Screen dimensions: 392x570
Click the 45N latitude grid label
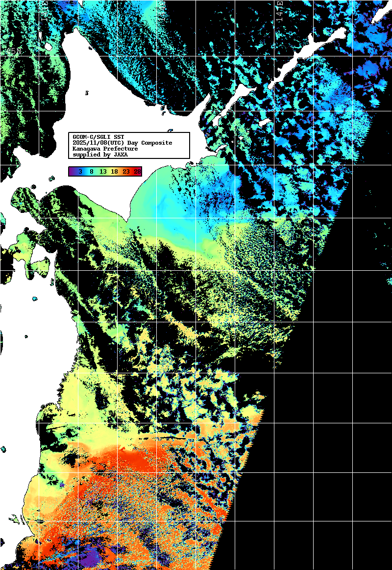pos(13,52)
